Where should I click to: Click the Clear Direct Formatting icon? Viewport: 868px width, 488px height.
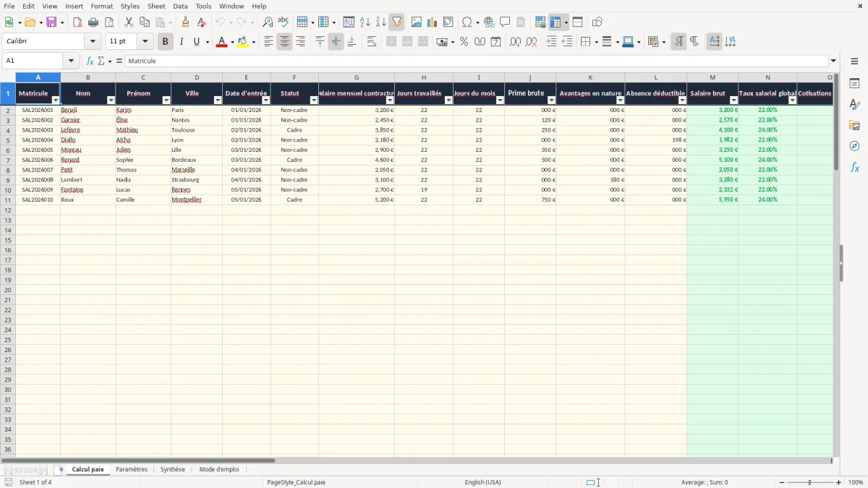pos(201,22)
